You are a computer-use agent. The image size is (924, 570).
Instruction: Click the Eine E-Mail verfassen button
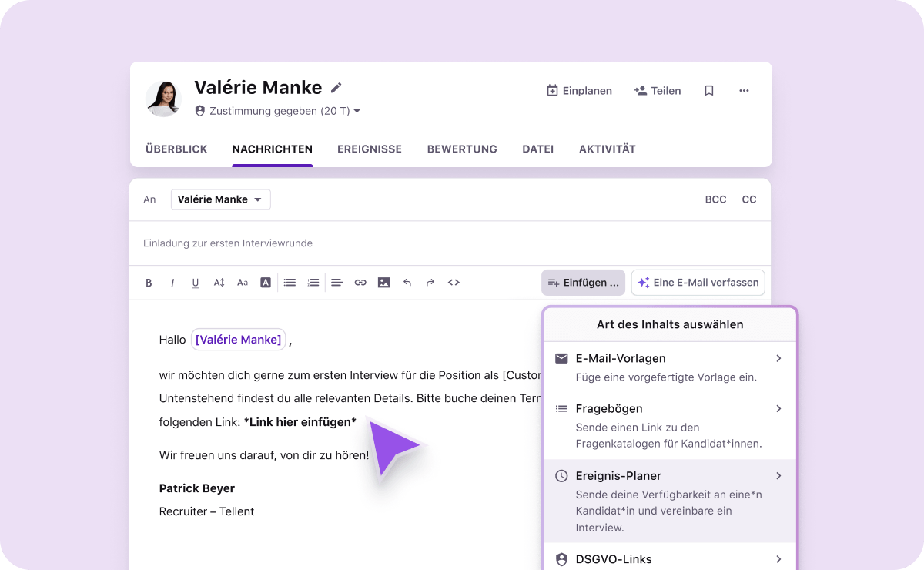click(698, 283)
